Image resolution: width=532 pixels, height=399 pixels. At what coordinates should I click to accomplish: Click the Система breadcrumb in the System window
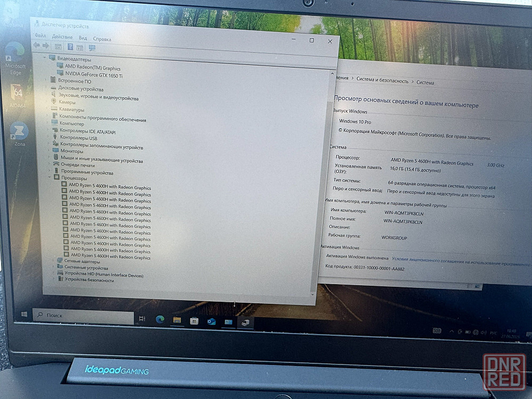[x=425, y=82]
